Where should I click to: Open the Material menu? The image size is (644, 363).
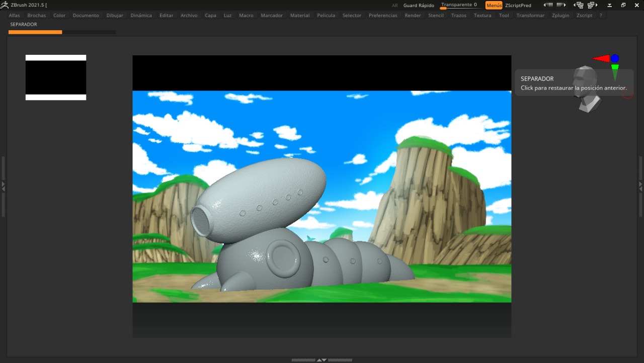pos(300,16)
